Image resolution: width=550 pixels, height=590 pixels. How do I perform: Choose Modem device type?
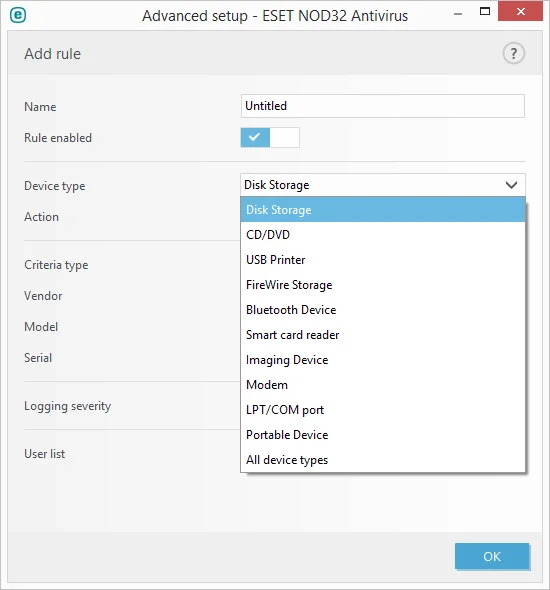pos(383,385)
